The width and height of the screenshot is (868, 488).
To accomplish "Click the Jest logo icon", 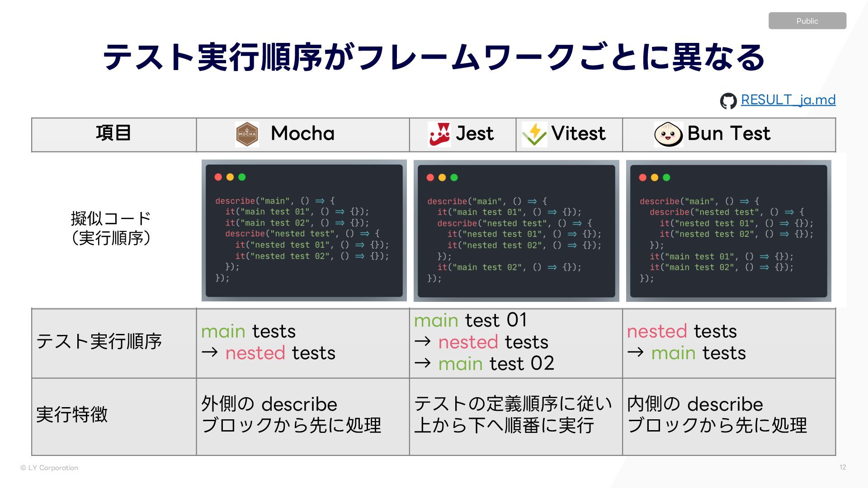I will (439, 134).
